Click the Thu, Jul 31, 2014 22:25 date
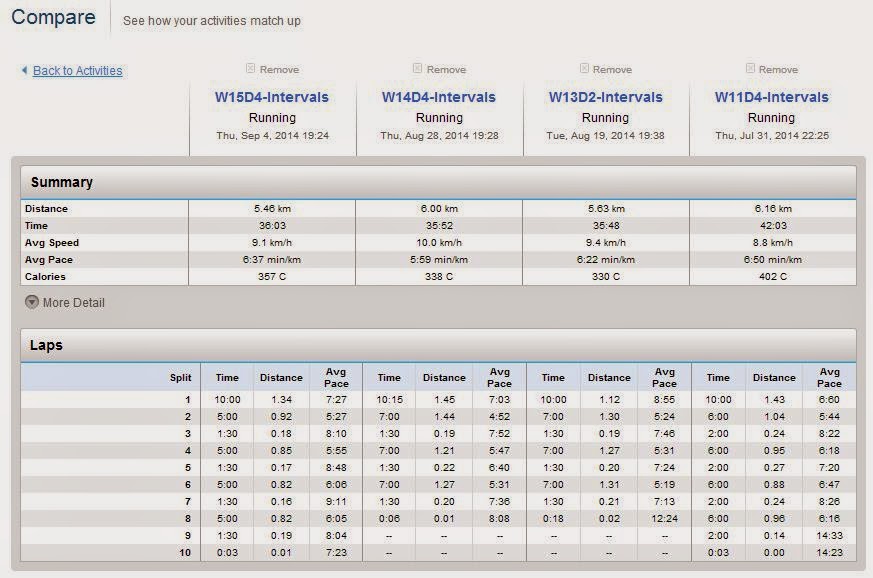Viewport: 873px width, 578px height. 772,135
